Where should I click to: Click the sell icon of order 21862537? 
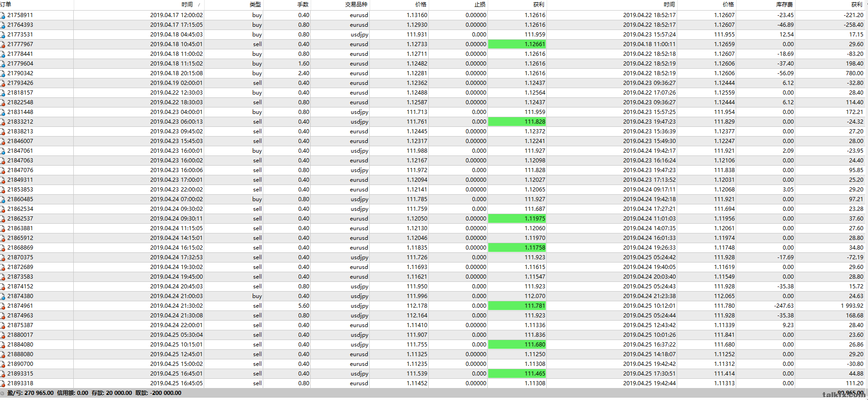[x=3, y=219]
